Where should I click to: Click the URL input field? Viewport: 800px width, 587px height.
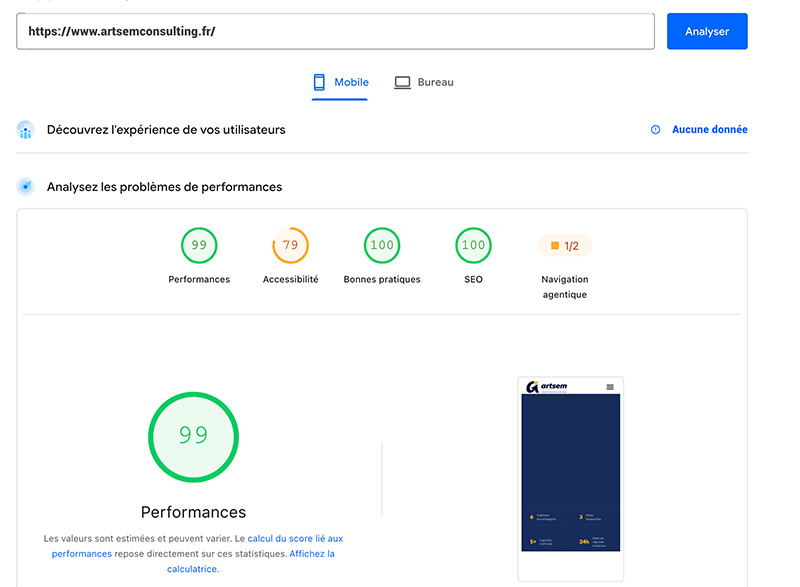click(x=335, y=31)
